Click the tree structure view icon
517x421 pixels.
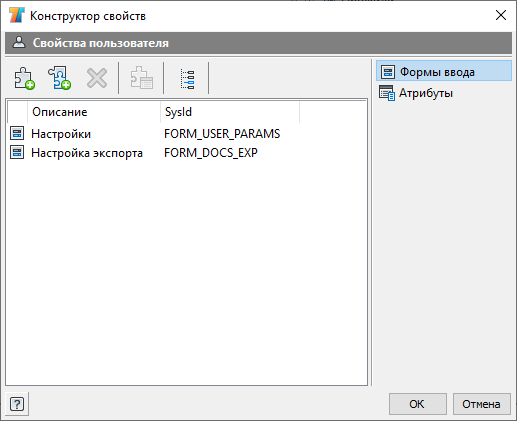[187, 79]
